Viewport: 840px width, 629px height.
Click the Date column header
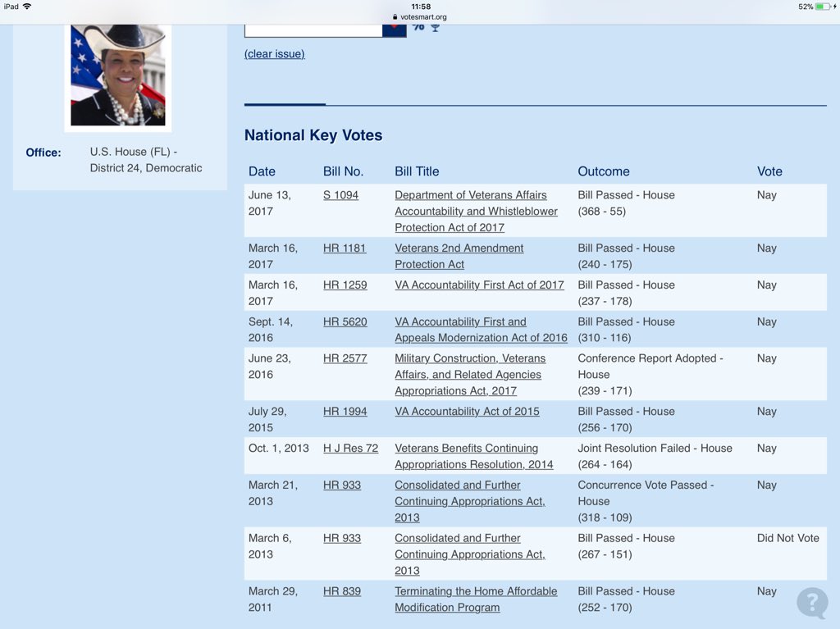coord(262,171)
